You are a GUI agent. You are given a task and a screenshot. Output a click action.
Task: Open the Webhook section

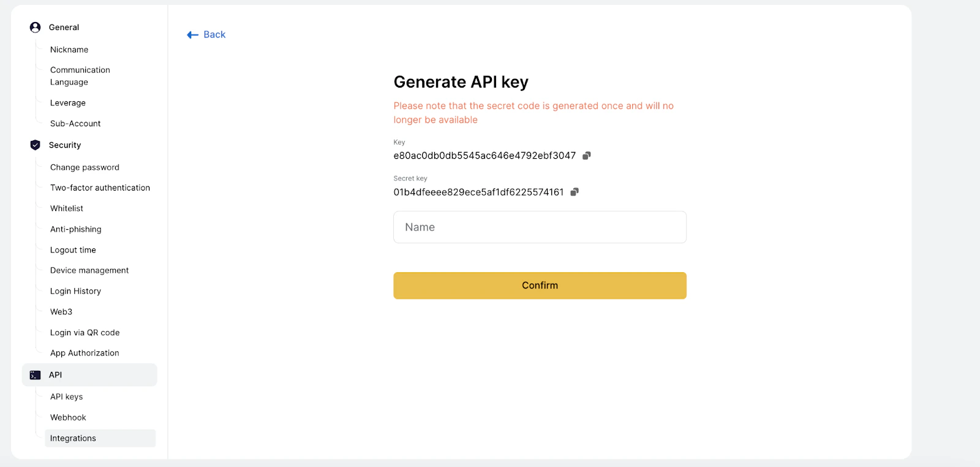pyautogui.click(x=67, y=417)
